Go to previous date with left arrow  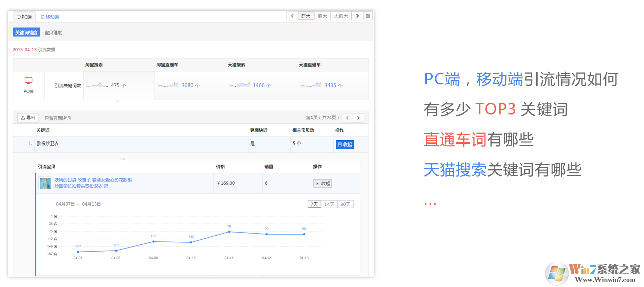[292, 16]
